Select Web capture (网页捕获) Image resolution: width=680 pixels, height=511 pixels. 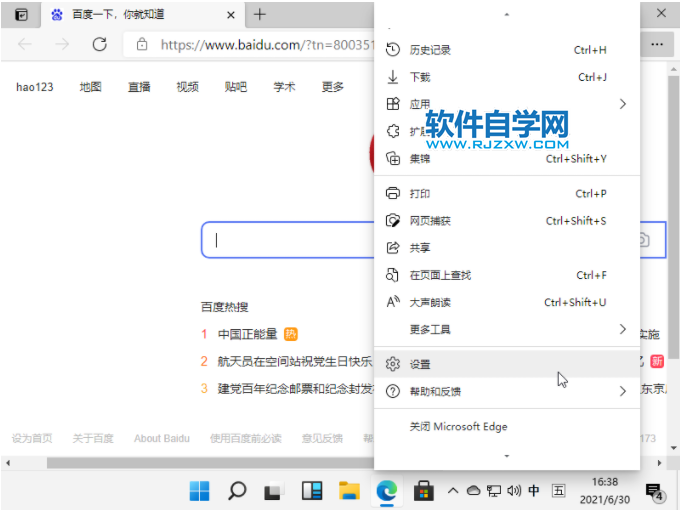[x=507, y=221]
